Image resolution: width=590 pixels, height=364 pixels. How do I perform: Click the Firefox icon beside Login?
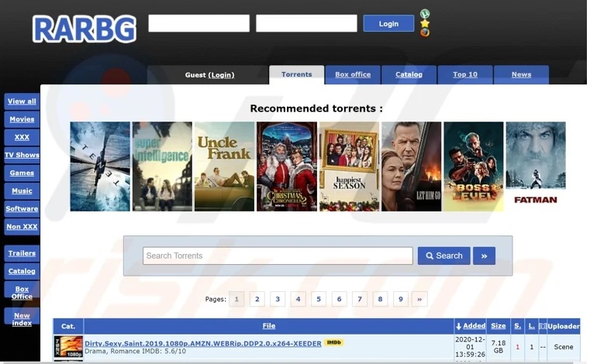(425, 33)
